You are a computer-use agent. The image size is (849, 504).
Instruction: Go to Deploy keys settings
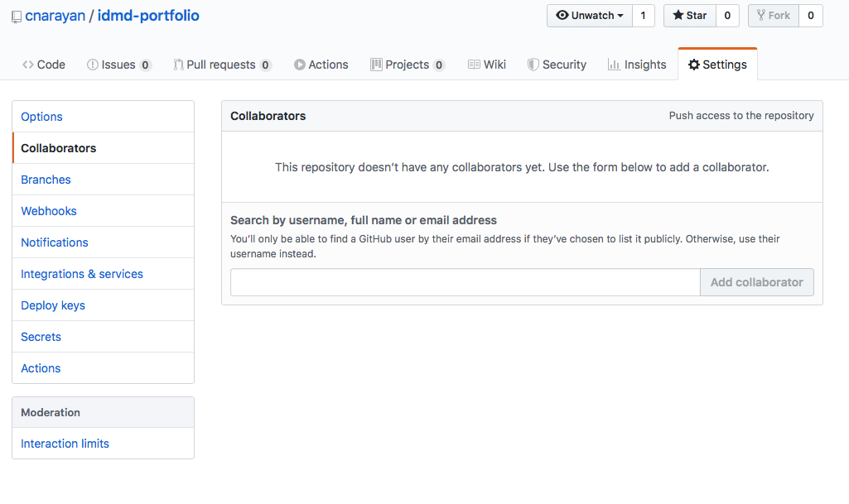(103, 305)
